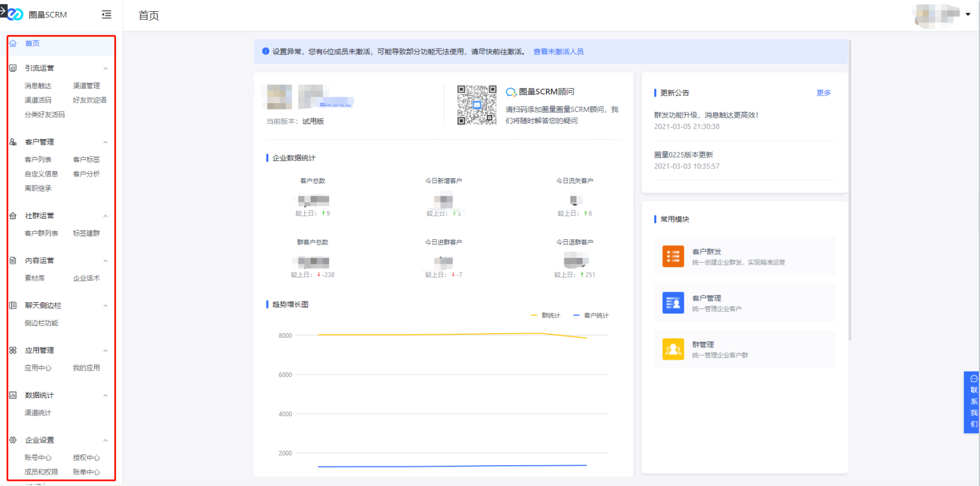Click the main content vertical scrollbar
The height and width of the screenshot is (486, 980).
[850, 190]
